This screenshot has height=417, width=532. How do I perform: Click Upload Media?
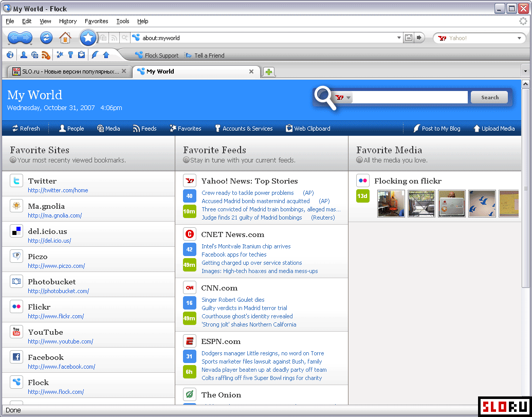click(x=494, y=129)
